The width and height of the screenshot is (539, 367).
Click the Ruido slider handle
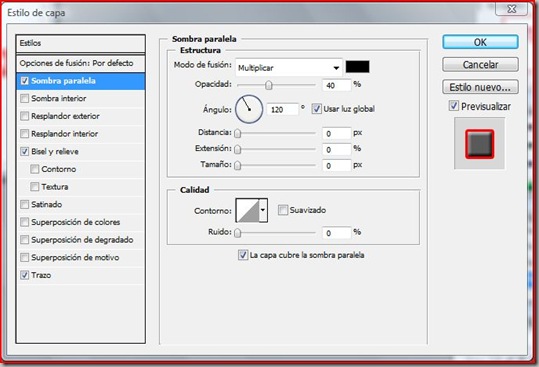tap(238, 233)
